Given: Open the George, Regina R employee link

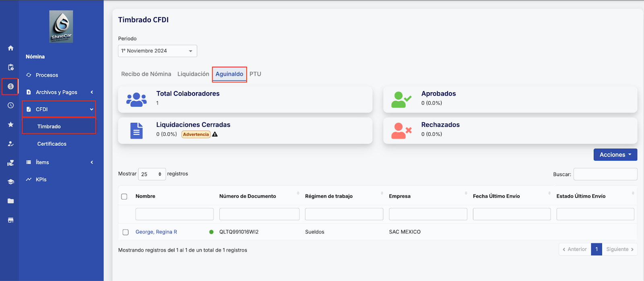Looking at the screenshot, I should pos(156,232).
